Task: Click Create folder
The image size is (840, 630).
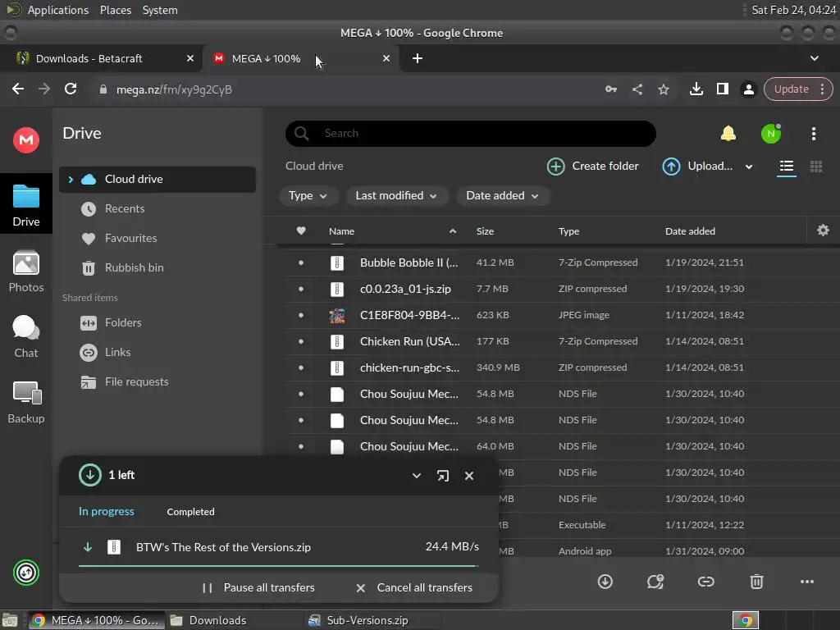Action: [593, 166]
